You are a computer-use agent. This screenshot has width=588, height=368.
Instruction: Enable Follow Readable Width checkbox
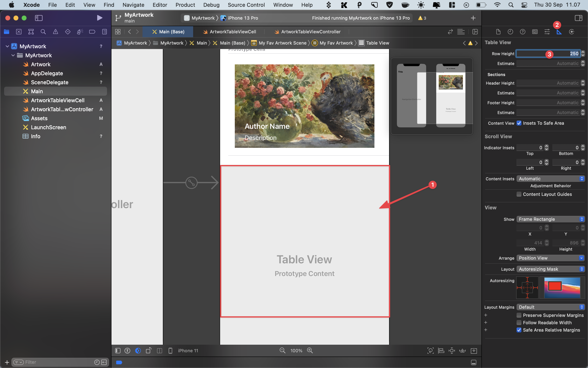[519, 322]
